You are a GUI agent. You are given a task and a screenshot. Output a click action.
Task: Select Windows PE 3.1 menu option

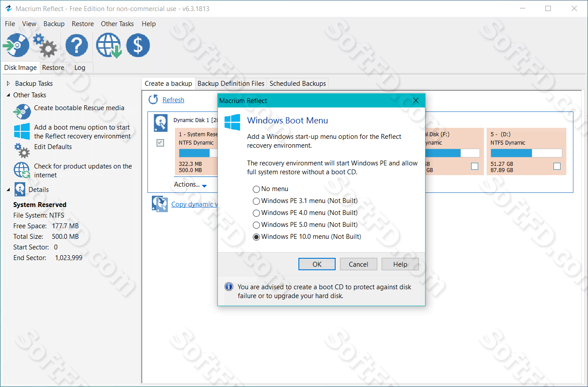tap(305, 201)
